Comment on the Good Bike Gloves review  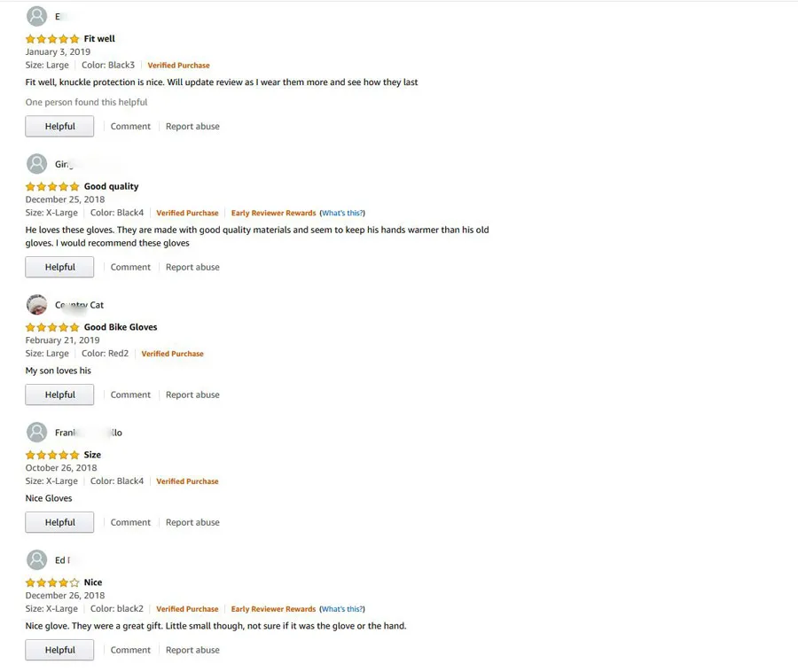[x=130, y=395]
